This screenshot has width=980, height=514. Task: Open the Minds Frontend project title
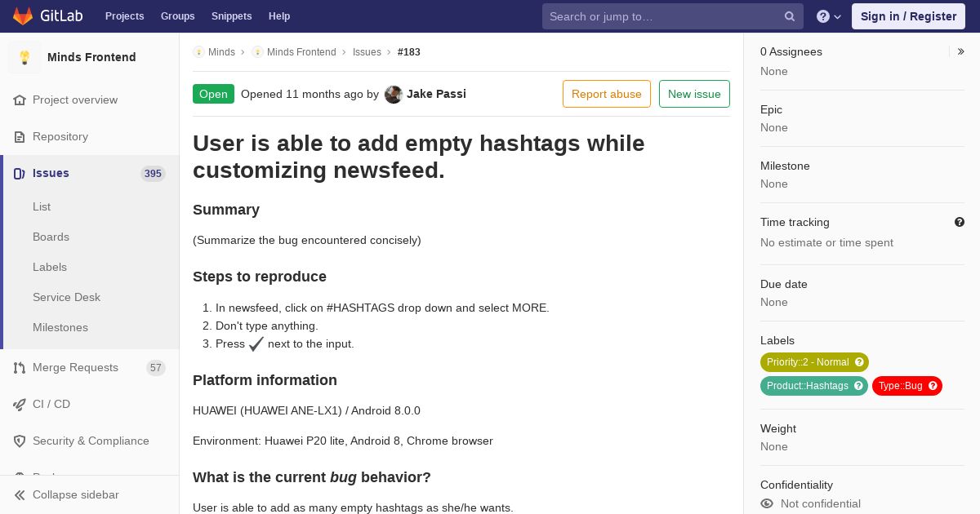coord(91,57)
